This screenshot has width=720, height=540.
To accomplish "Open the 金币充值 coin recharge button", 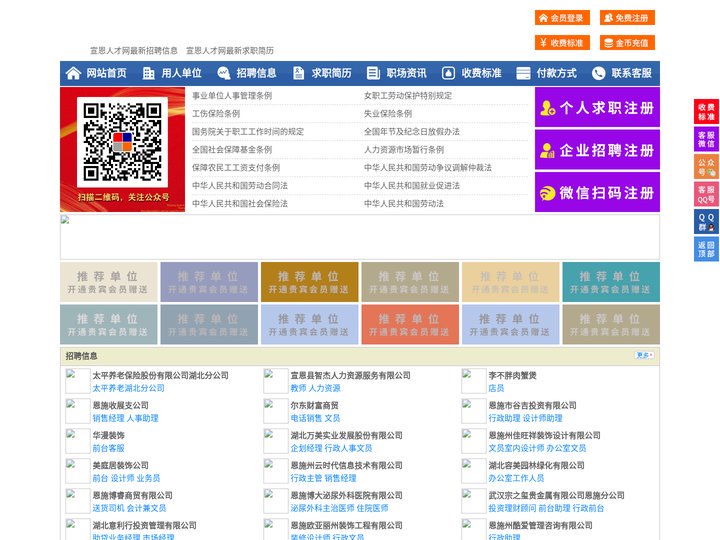I will (627, 43).
